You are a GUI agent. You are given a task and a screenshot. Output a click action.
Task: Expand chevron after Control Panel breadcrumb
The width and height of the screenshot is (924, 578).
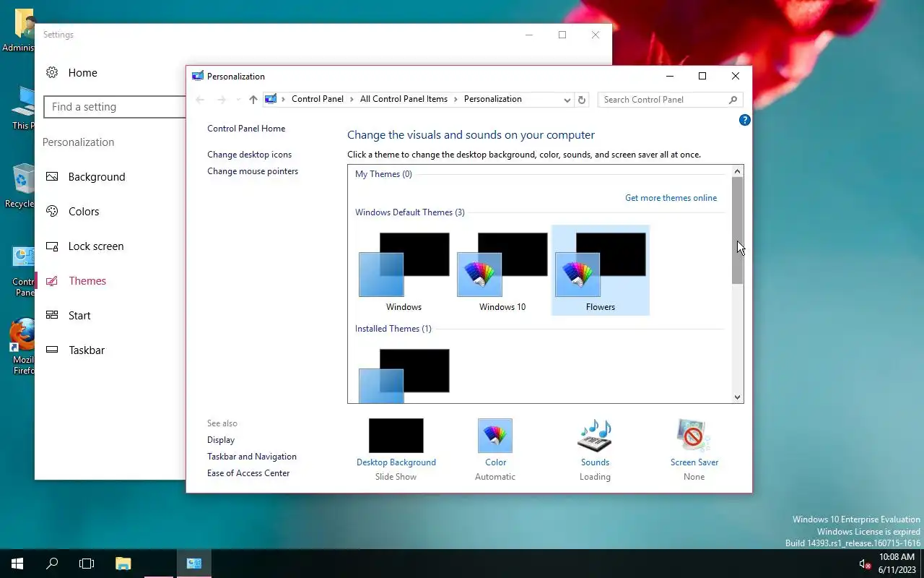click(x=352, y=99)
